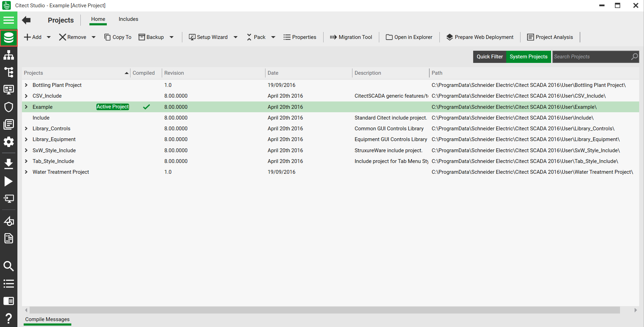Open the Find magnifier icon in sidebar
This screenshot has width=644, height=327.
coord(8,266)
